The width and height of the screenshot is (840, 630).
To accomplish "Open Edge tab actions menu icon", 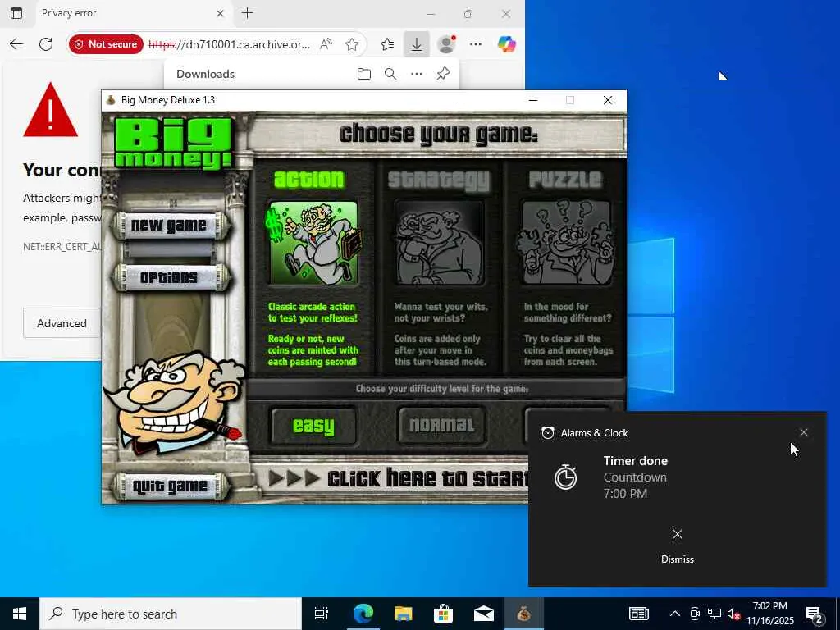I will click(x=16, y=13).
